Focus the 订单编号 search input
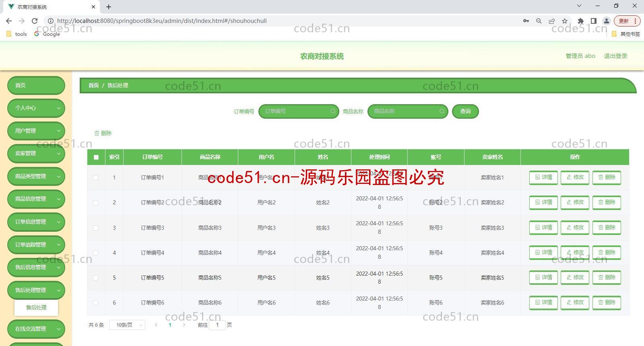This screenshot has width=644, height=346. (x=299, y=111)
